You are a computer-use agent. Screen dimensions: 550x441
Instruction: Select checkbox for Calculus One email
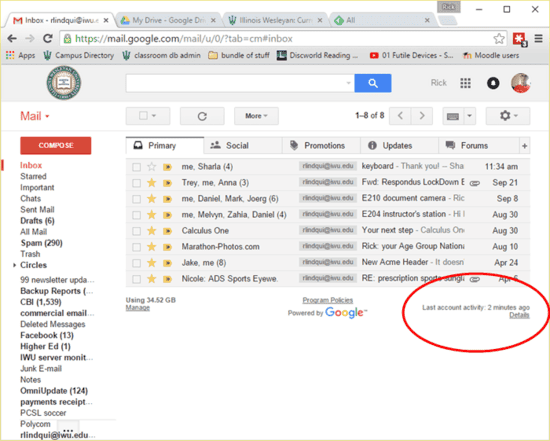coord(136,231)
